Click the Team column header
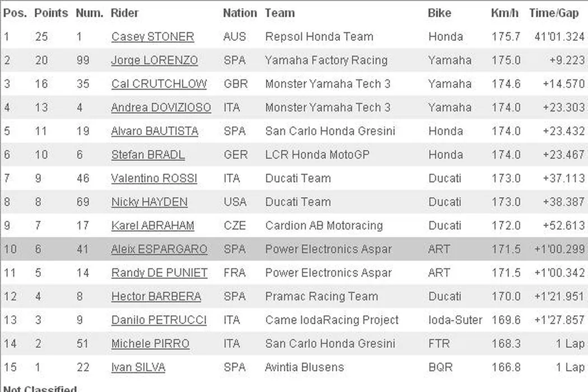 [279, 13]
